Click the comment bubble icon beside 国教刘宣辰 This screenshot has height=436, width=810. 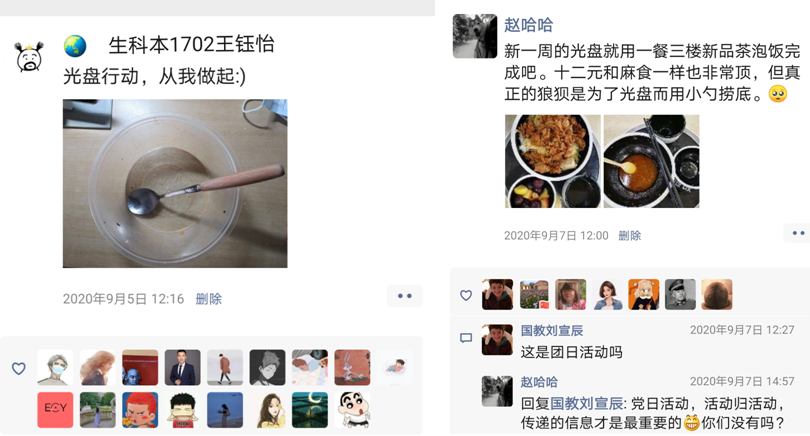(x=466, y=338)
